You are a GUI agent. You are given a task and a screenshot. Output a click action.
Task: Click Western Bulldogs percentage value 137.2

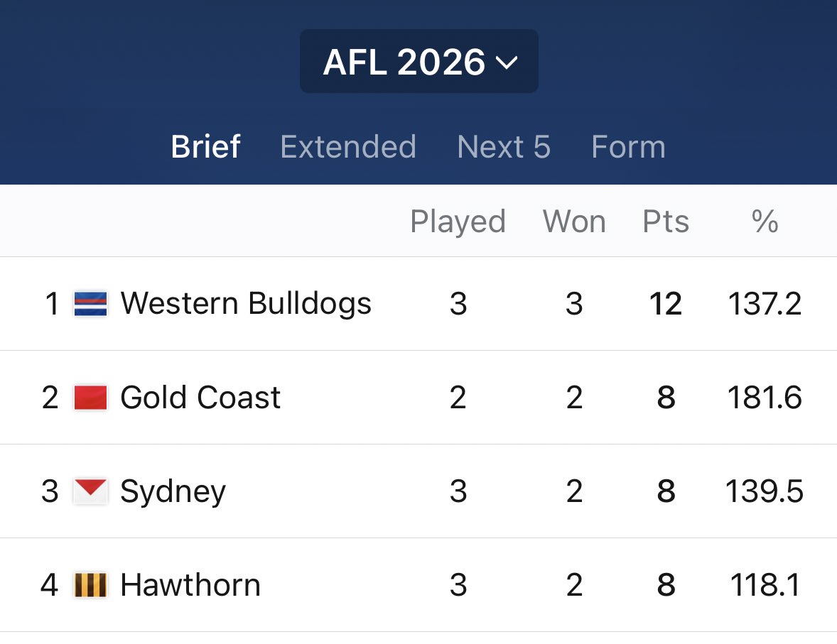[765, 304]
